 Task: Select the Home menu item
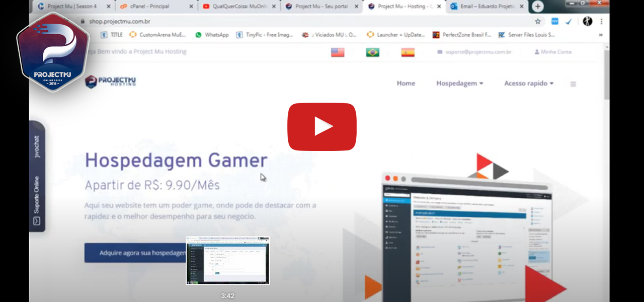pos(406,84)
